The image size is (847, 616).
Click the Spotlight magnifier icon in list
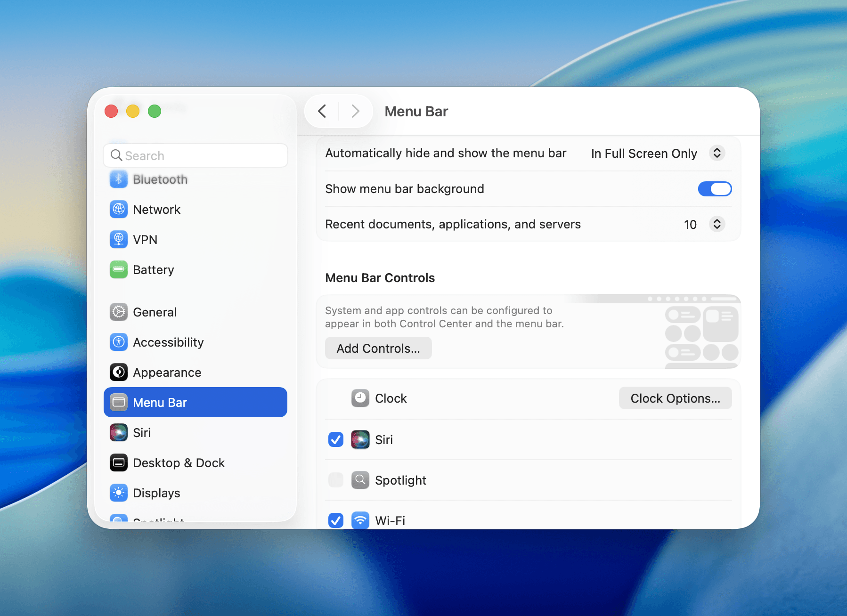[360, 480]
